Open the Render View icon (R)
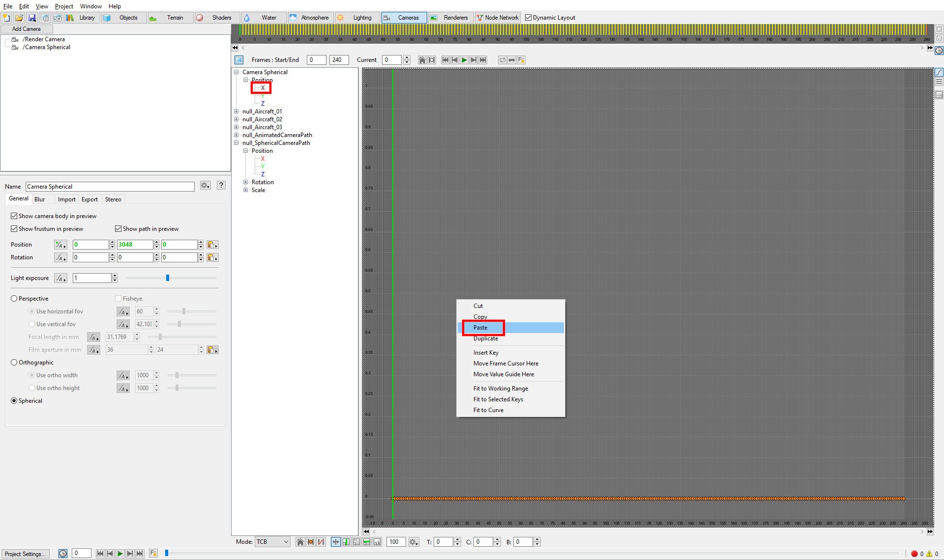The image size is (944, 560). click(x=45, y=18)
